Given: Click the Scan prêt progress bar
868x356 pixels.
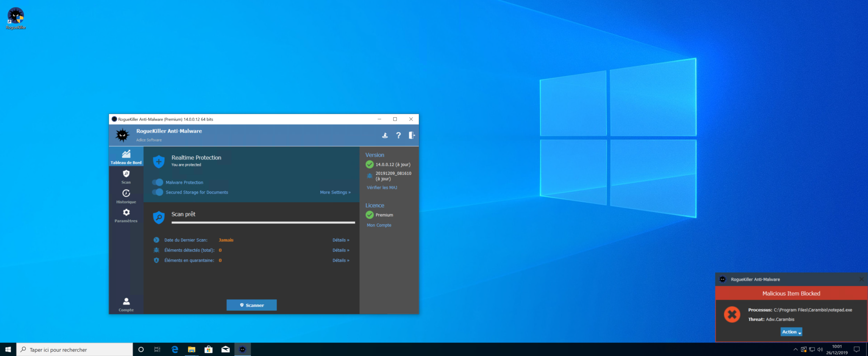Looking at the screenshot, I should click(263, 222).
